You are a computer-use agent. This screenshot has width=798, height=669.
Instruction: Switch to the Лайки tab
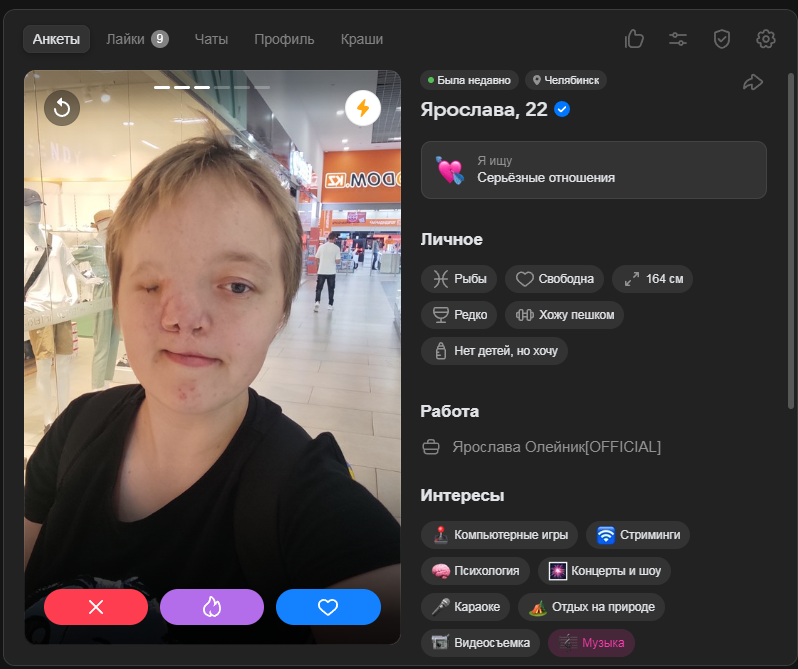(137, 39)
